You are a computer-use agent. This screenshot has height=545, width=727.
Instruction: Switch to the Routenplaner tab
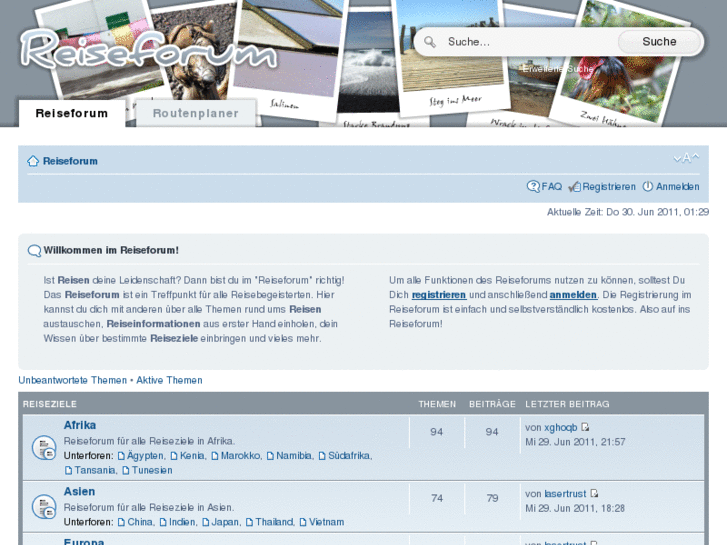click(x=196, y=113)
